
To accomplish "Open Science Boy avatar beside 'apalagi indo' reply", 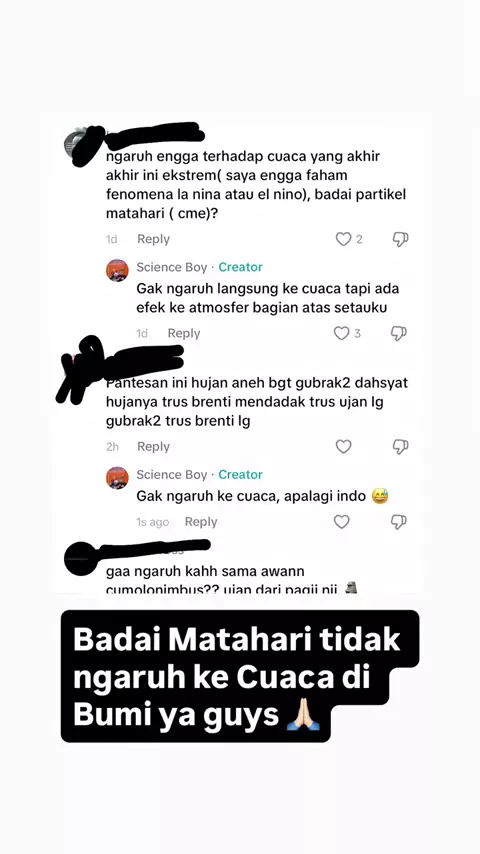I will [117, 478].
